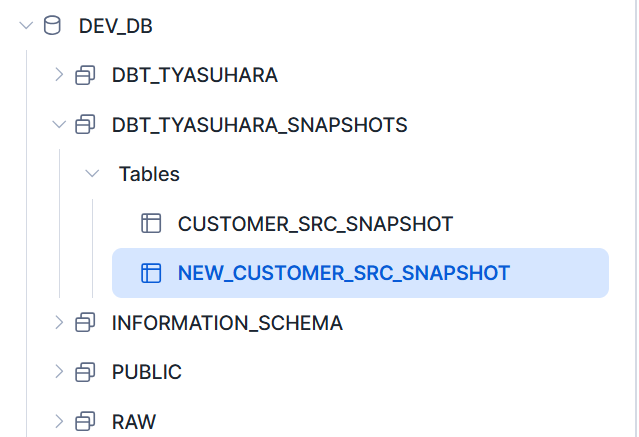The width and height of the screenshot is (639, 437).
Task: Select the CUSTOMER_SRC_SNAPSHOT table name
Action: click(315, 224)
